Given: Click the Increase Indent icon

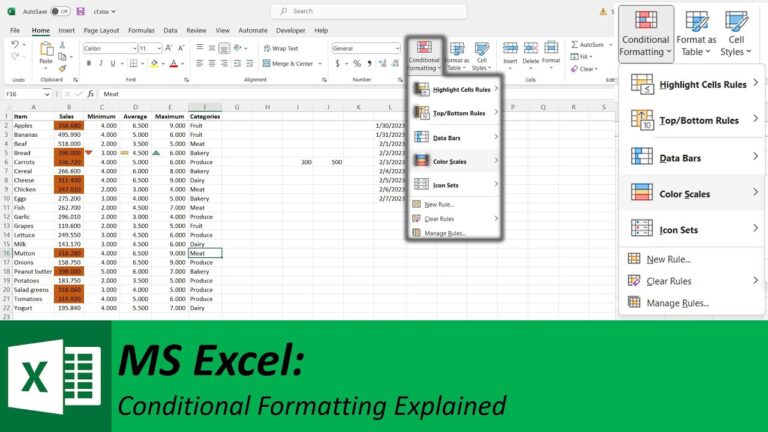Looking at the screenshot, I should coord(250,64).
